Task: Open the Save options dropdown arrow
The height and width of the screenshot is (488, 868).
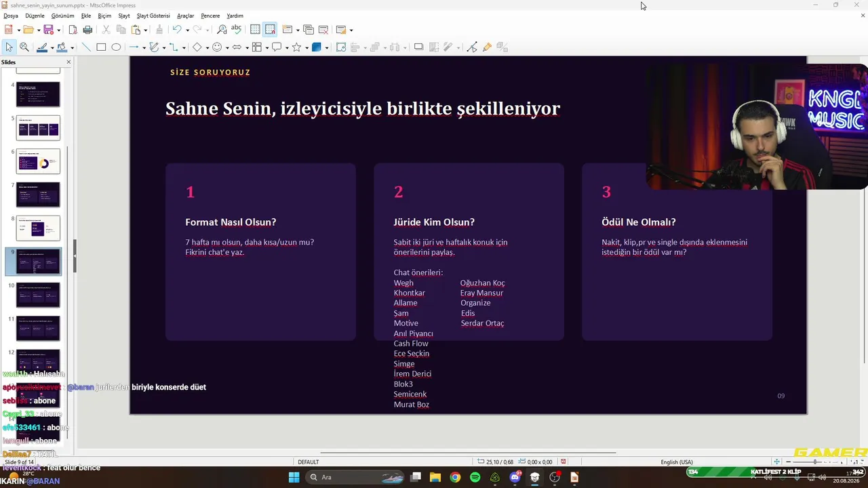Action: pos(58,30)
